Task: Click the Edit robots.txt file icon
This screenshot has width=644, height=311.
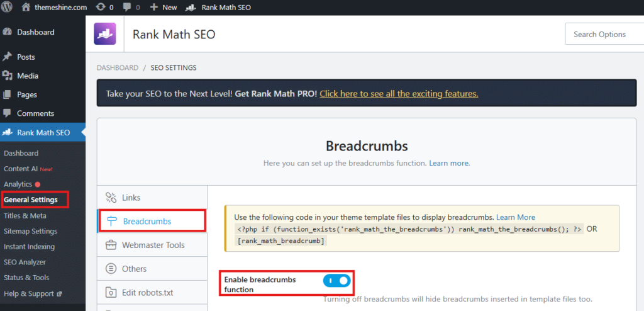Action: [111, 293]
